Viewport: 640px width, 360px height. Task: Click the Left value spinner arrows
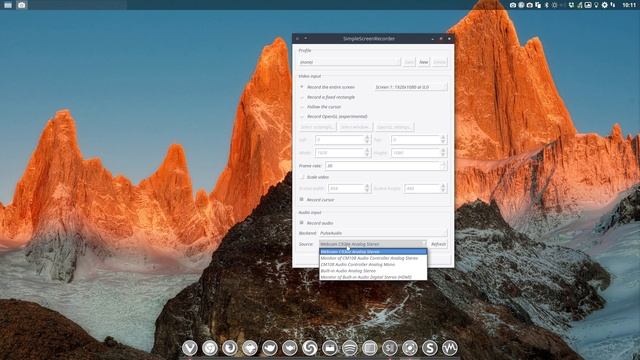pos(367,140)
